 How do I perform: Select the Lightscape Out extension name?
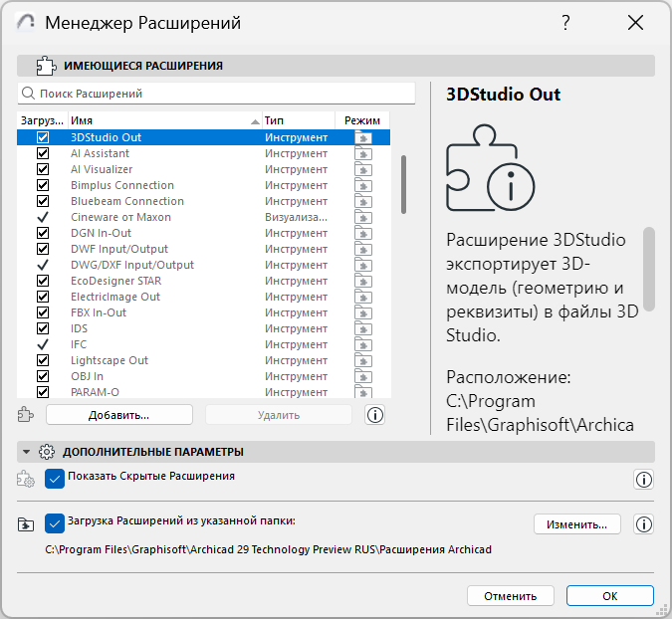point(110,360)
